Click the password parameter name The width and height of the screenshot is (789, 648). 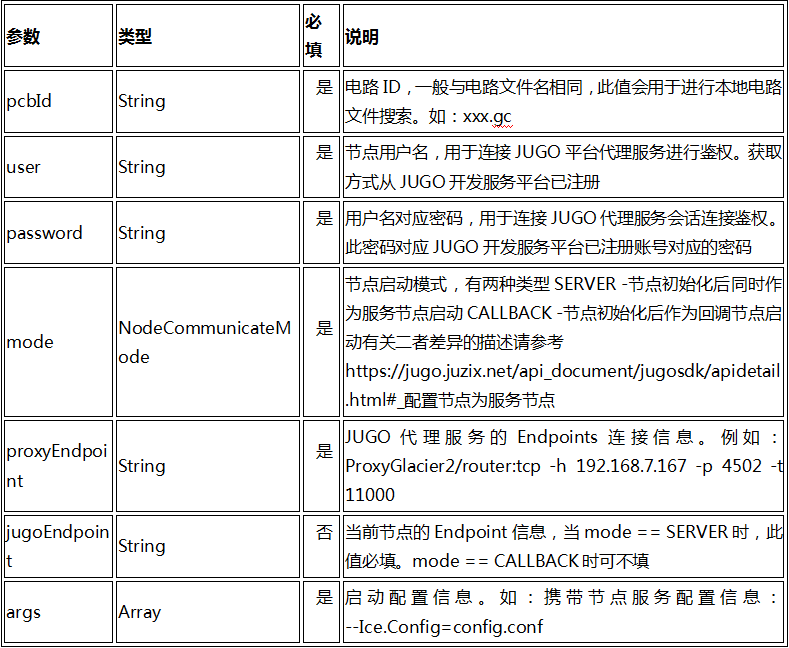(x=44, y=233)
